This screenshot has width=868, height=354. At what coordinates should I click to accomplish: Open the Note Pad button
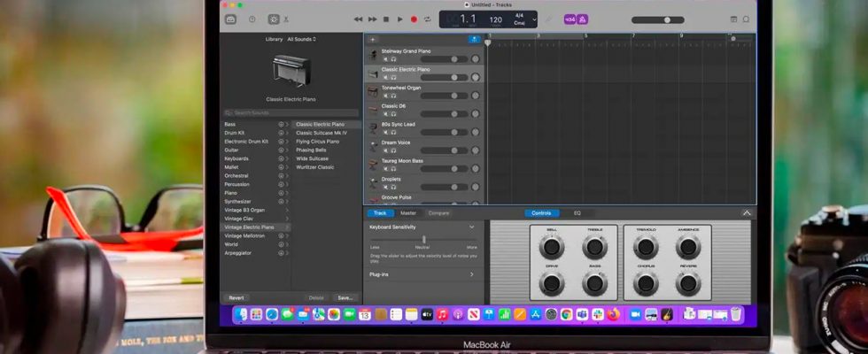(733, 19)
